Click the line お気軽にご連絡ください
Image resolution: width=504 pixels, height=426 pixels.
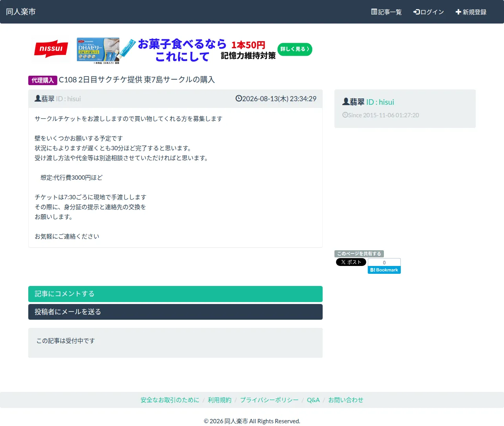[x=67, y=237]
